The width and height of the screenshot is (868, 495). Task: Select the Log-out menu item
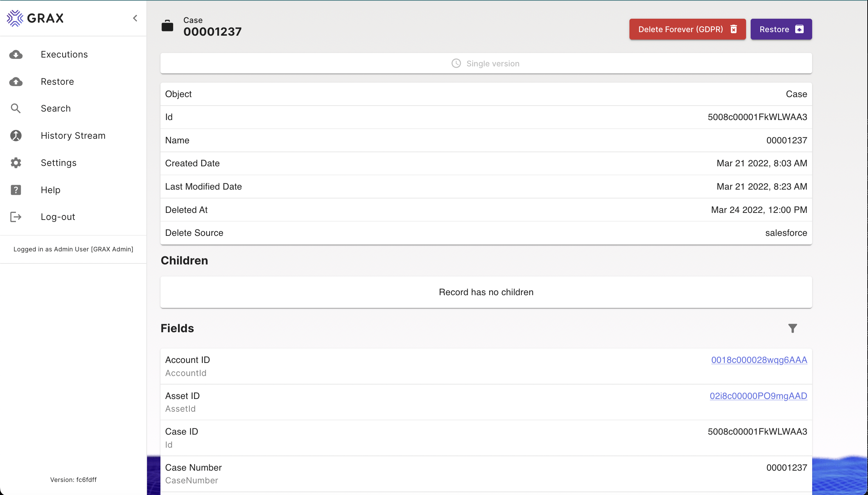click(x=58, y=217)
